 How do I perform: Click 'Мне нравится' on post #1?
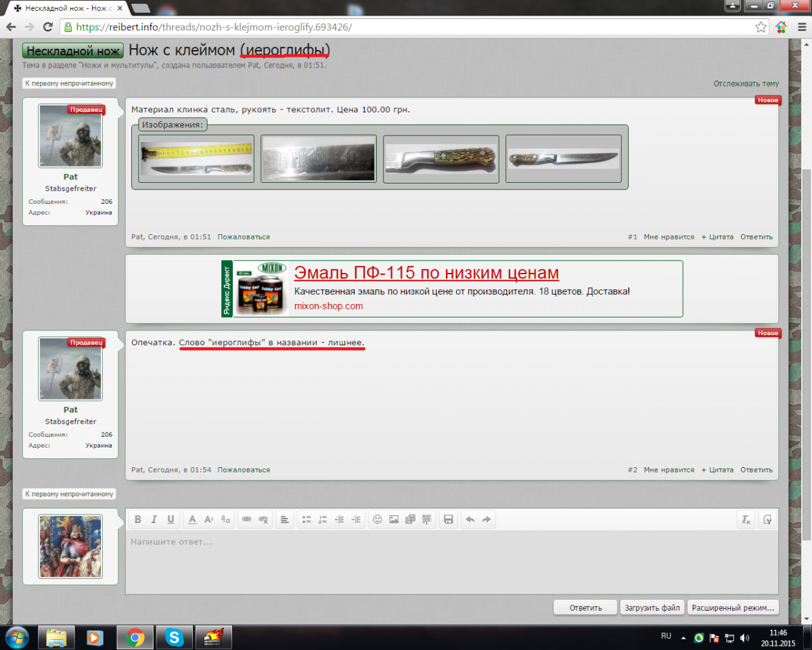[669, 237]
